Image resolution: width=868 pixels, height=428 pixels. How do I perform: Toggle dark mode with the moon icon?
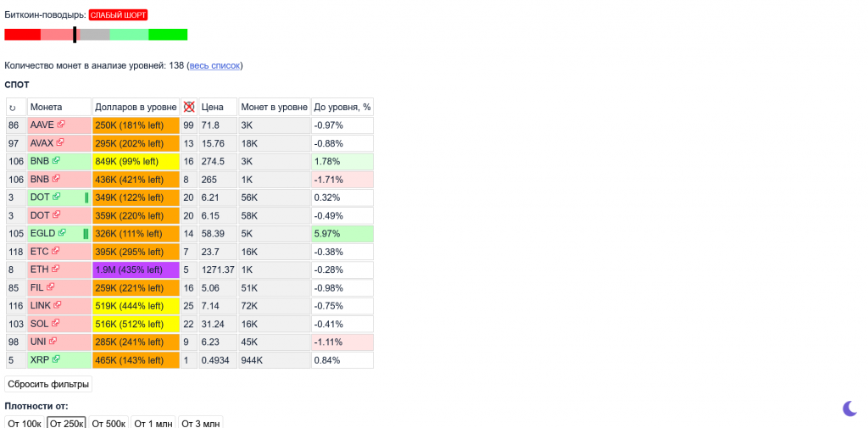click(x=850, y=409)
